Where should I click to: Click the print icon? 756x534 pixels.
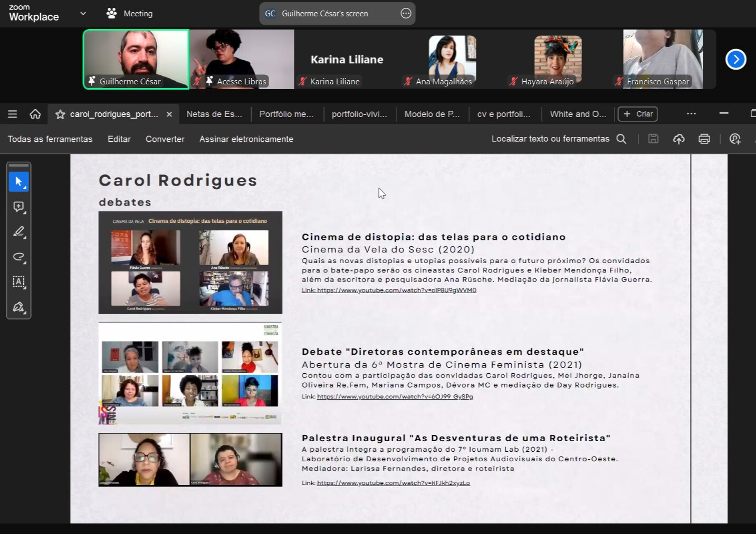[x=704, y=139]
